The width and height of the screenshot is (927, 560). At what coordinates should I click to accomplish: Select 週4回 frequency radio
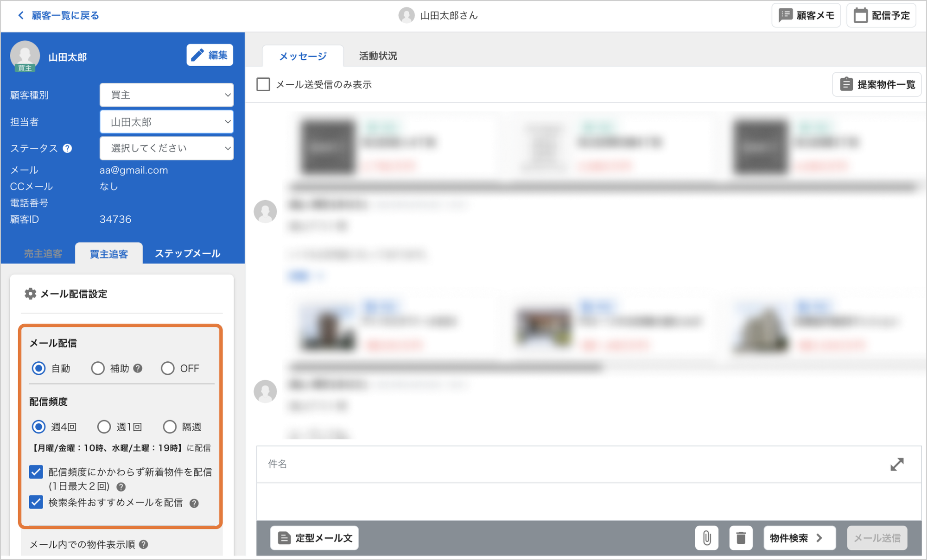[39, 427]
